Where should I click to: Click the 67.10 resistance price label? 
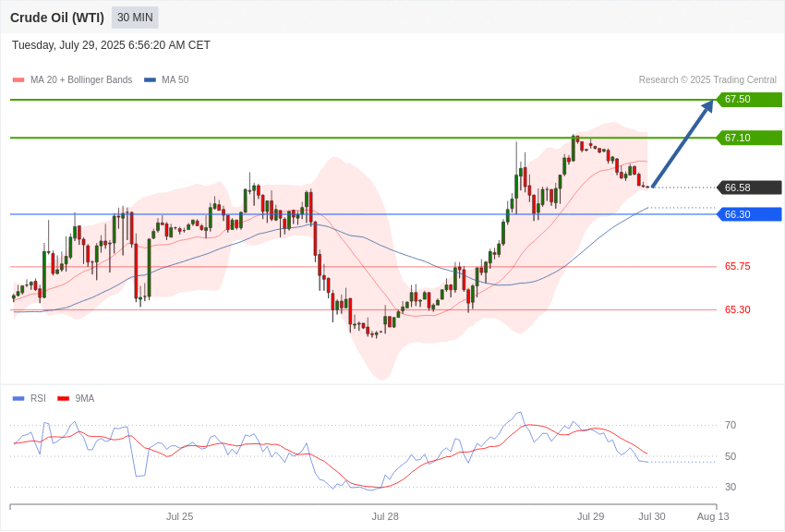point(750,138)
